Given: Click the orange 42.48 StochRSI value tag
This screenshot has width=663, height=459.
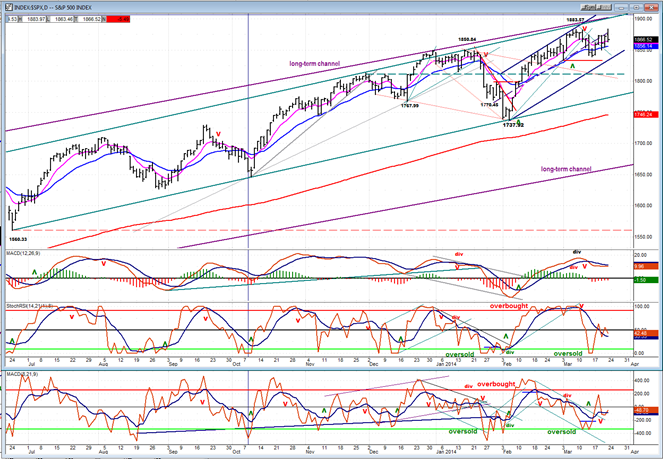Looking at the screenshot, I should coord(645,333).
